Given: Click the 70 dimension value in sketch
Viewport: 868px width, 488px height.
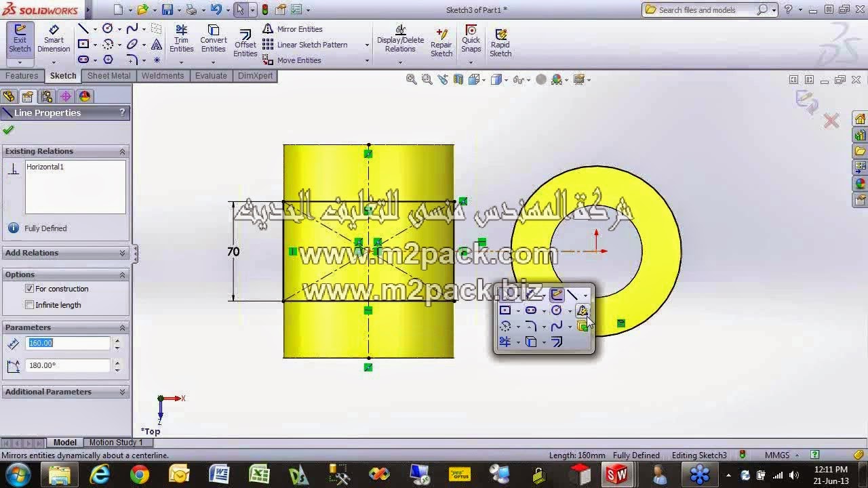Looking at the screenshot, I should tap(233, 251).
